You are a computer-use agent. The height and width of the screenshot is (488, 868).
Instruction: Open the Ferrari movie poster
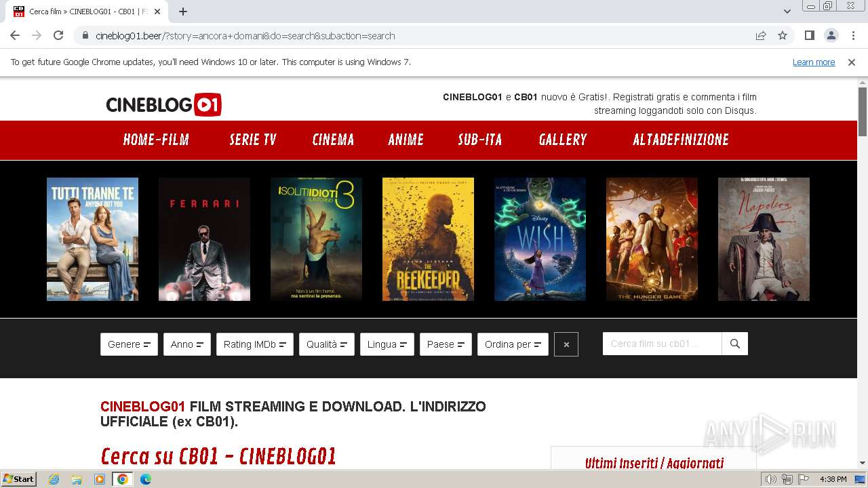(x=204, y=239)
